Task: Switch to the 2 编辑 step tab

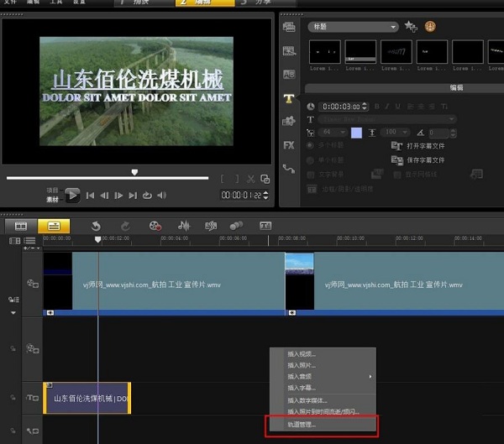Action: (x=205, y=3)
